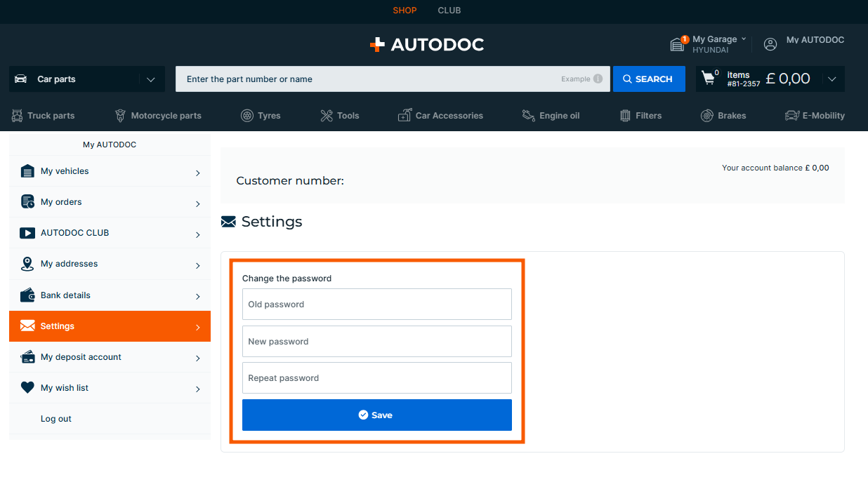Screen dimensions: 868x482
Task: Expand the My Garage dropdown chevron
Action: click(x=744, y=39)
